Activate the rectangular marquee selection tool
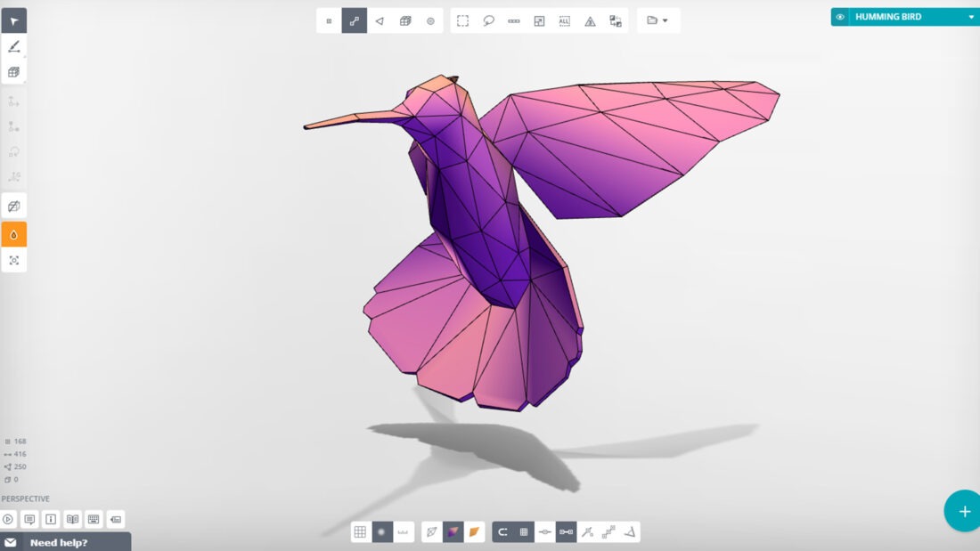Screen dimensions: 980x551 click(461, 20)
